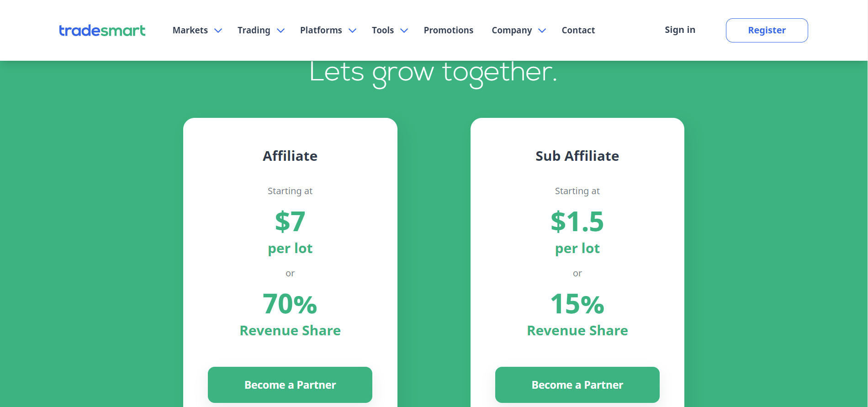
Task: Click the Tools menu label
Action: [383, 30]
